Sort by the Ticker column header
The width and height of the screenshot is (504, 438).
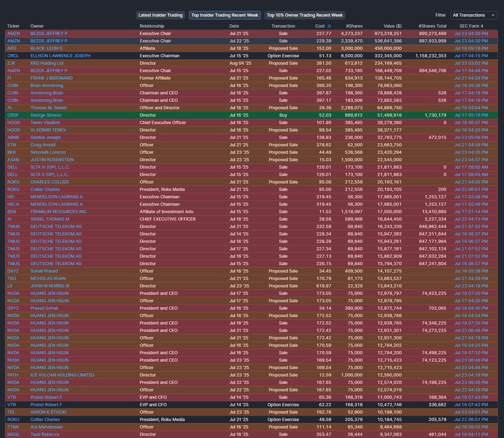click(13, 26)
